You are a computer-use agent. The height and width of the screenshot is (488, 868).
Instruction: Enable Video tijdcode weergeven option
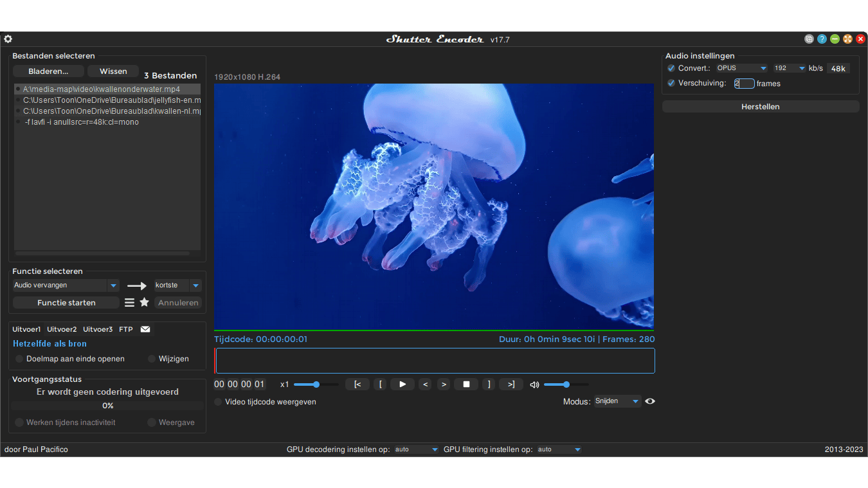click(219, 402)
